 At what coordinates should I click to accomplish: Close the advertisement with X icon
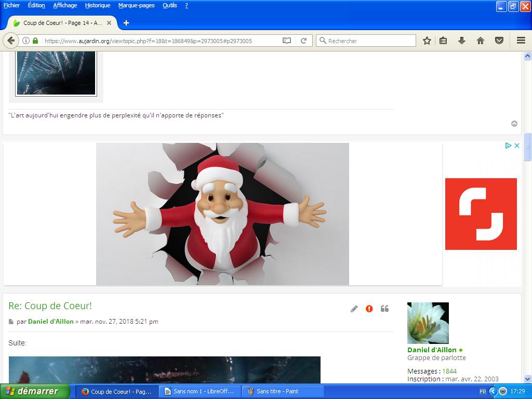(x=517, y=146)
